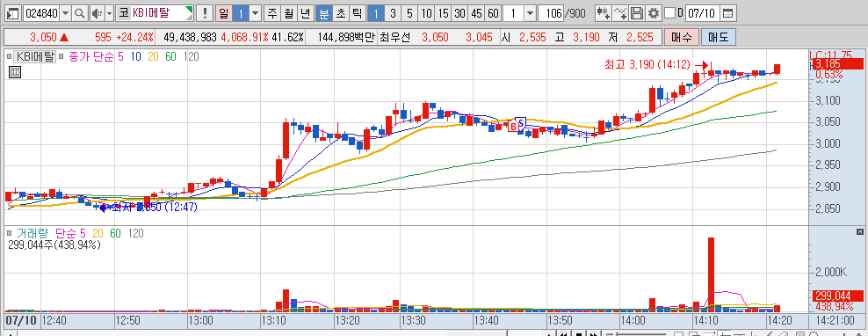Select the 15-minute interval button
The image size is (868, 336).
coord(443,12)
